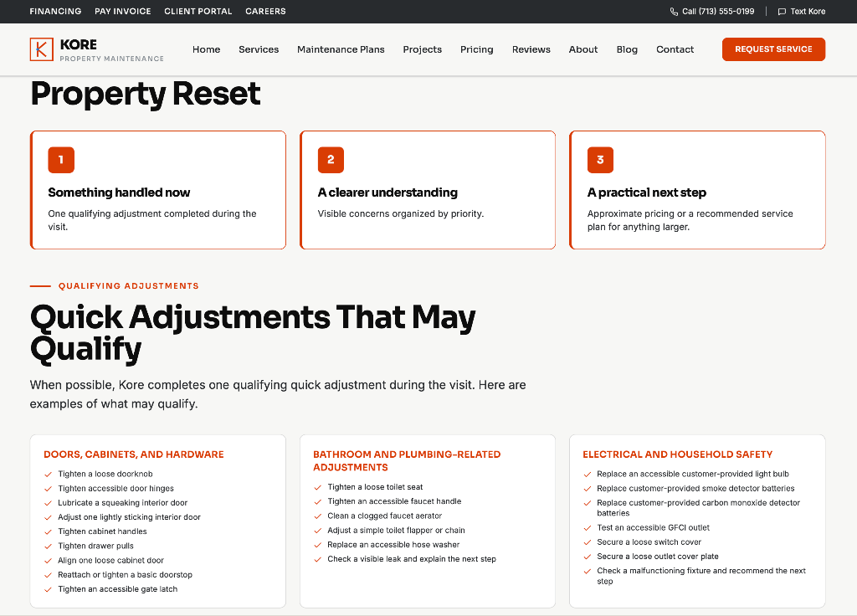
Task: Click checkmark beside Tighten an accessible gate latch
Action: click(48, 589)
